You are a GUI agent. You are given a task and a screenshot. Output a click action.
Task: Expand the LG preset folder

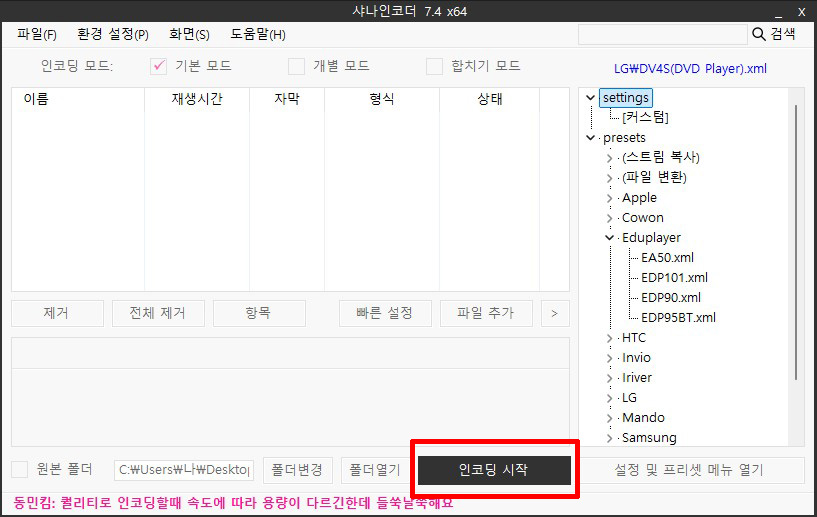610,398
